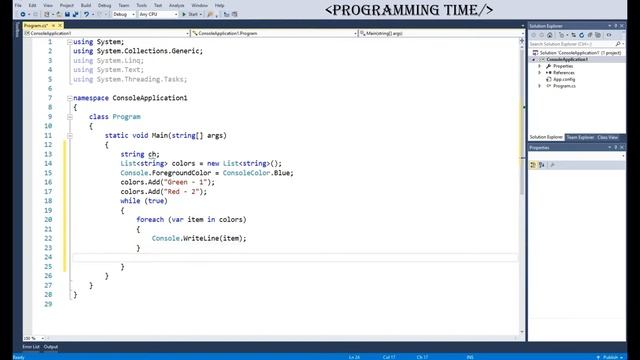Click the Find in Files toolbar icon
Screen dimensions: 640x360
tap(210, 14)
